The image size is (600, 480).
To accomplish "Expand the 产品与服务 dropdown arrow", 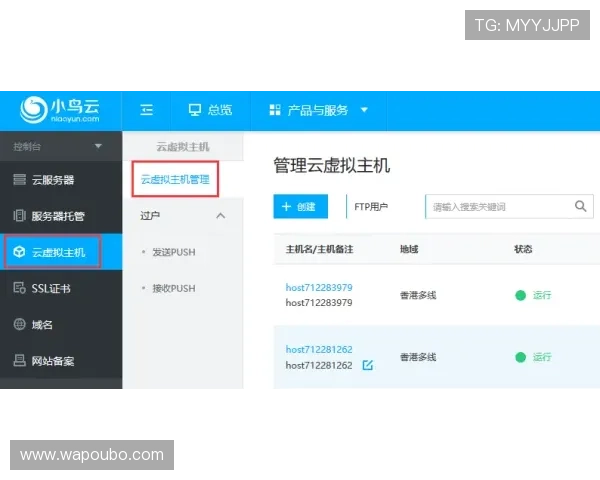I will click(x=364, y=110).
